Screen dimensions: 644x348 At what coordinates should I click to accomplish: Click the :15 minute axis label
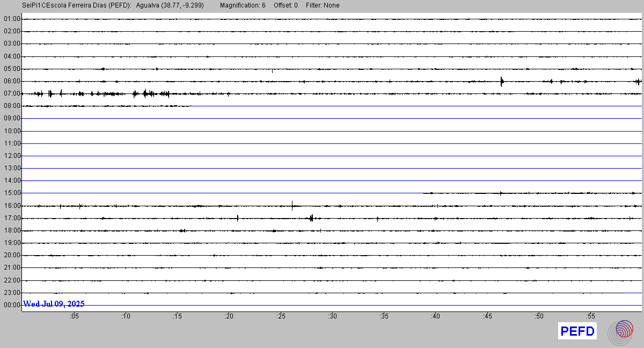pos(177,316)
